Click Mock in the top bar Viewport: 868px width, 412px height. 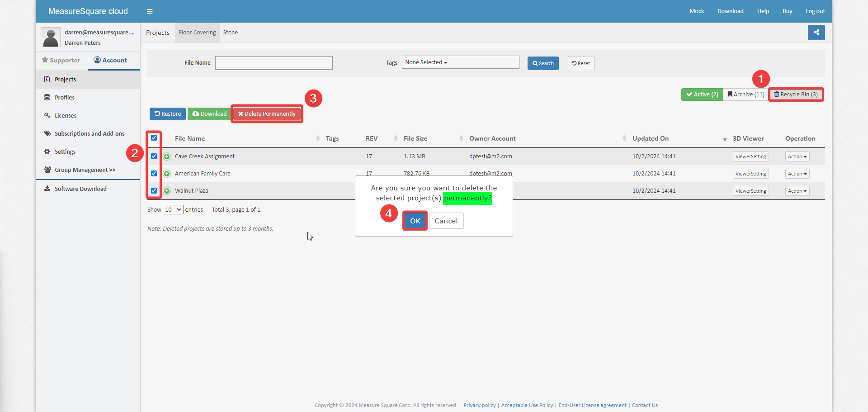[697, 11]
